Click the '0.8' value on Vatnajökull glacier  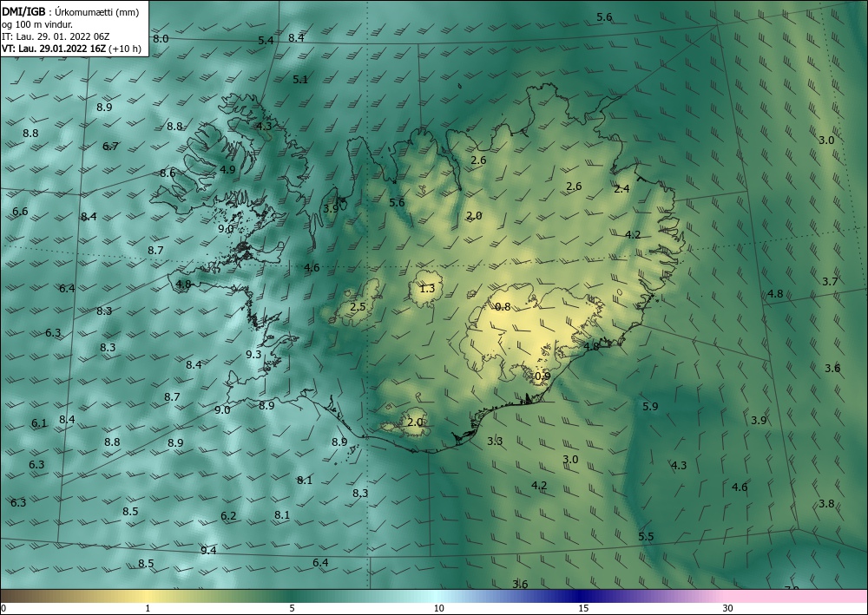503,307
